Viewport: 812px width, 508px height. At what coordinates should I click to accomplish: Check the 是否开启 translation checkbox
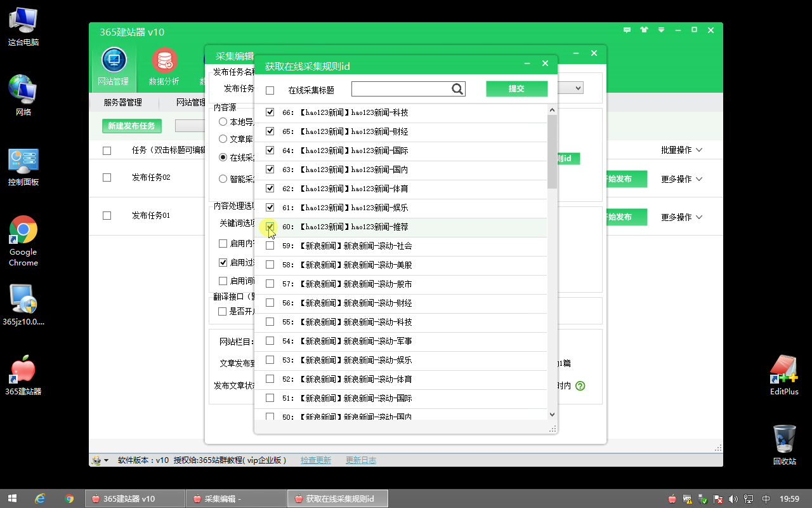[x=223, y=311]
